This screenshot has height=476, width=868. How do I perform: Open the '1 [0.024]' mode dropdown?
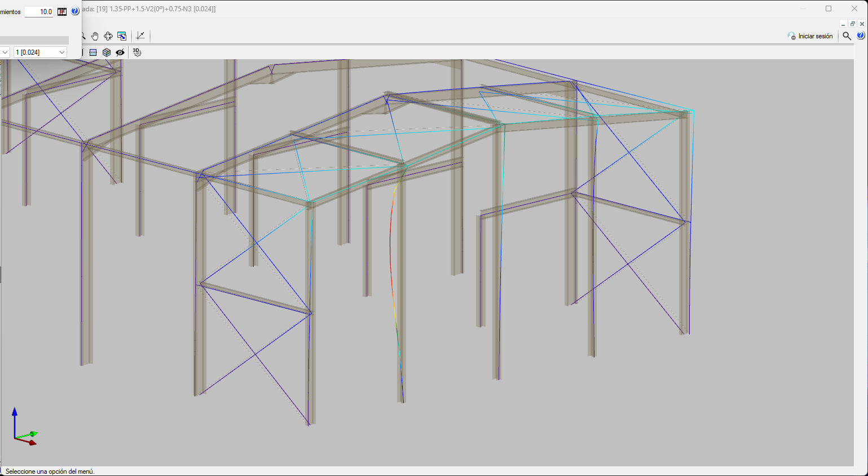[40, 52]
